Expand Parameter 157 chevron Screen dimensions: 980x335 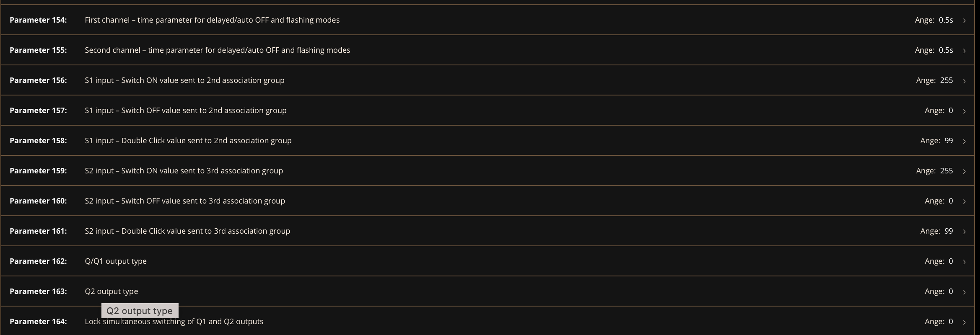[964, 111]
